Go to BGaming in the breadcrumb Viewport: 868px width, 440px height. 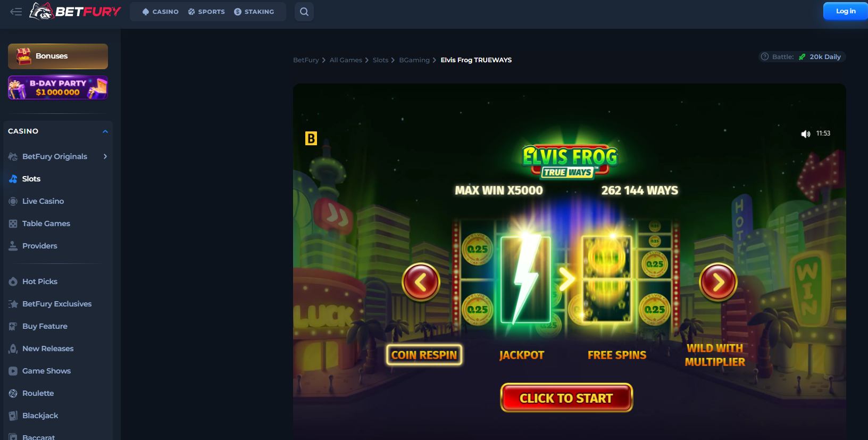[x=414, y=60]
